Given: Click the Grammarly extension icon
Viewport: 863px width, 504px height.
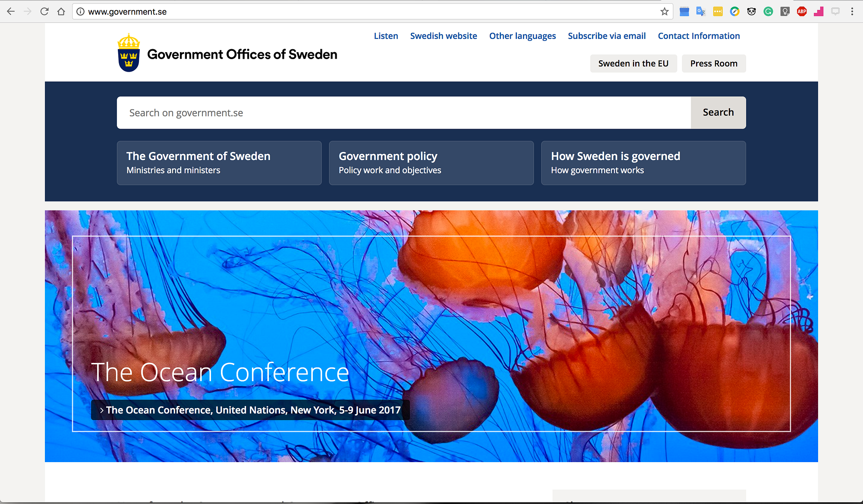Looking at the screenshot, I should 768,12.
